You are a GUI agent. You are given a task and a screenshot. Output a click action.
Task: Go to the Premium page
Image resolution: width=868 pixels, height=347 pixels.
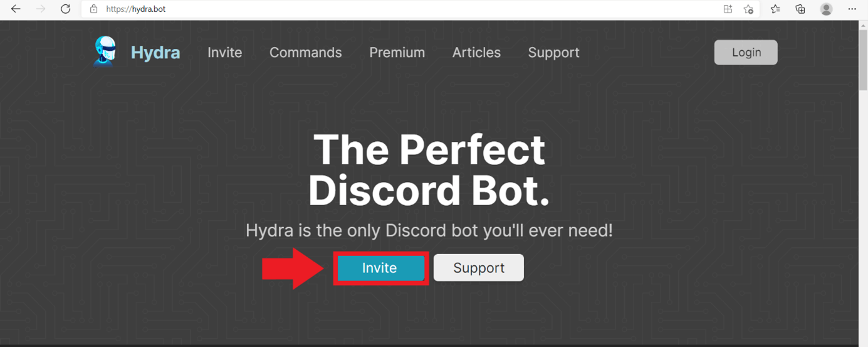pos(397,53)
